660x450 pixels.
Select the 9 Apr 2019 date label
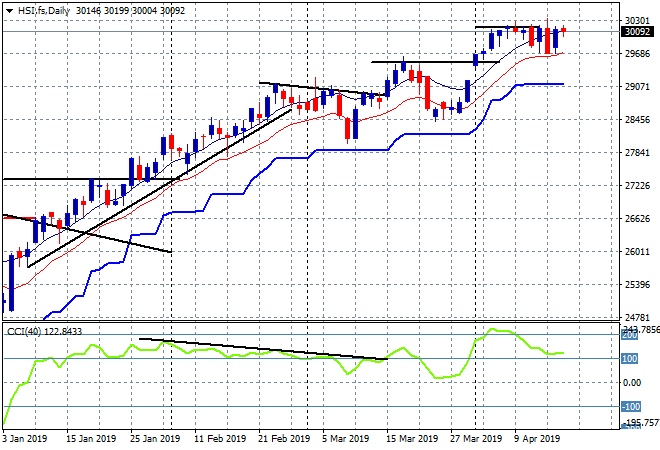point(537,439)
